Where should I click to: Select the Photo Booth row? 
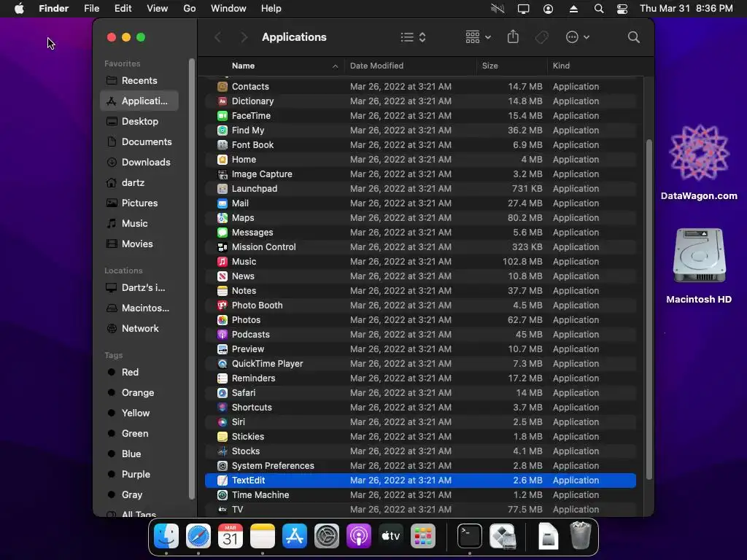pos(420,306)
